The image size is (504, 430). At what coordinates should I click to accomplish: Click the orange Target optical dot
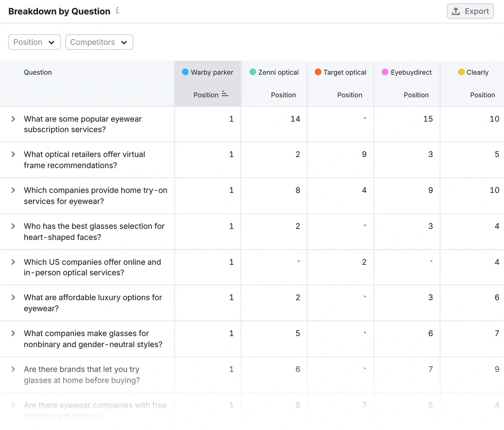[318, 72]
